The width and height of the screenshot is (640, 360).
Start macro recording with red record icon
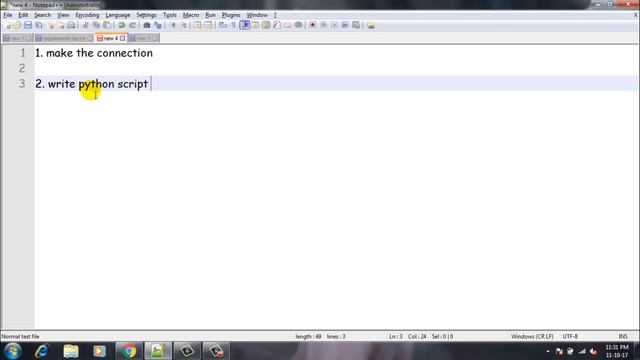pyautogui.click(x=313, y=25)
